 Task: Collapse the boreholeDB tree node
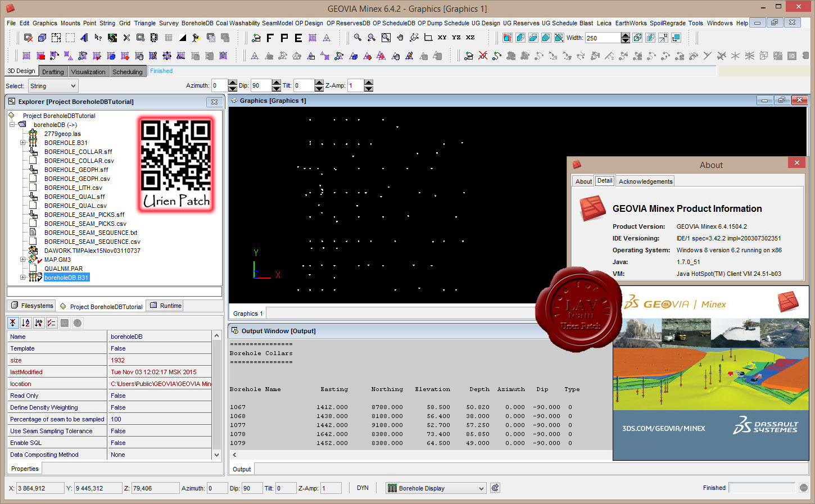[12, 125]
